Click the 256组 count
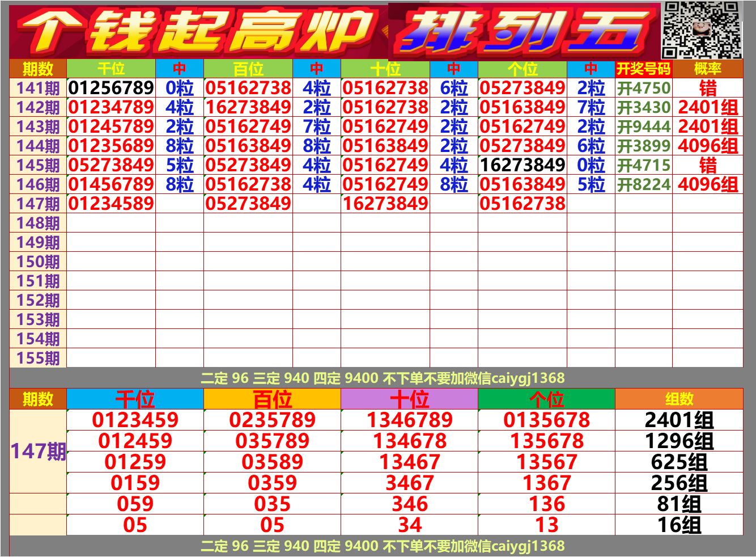 point(679,483)
